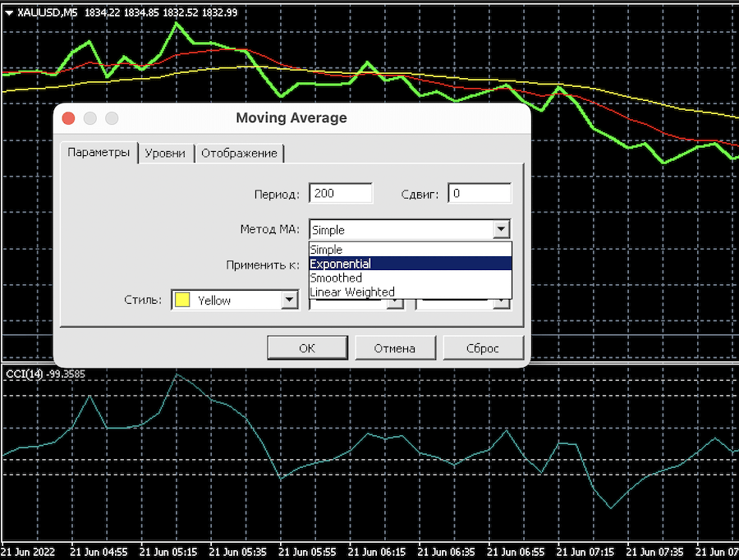Screen dimensions: 739x560
Task: Reset parameters using the Сброс button
Action: tap(483, 348)
